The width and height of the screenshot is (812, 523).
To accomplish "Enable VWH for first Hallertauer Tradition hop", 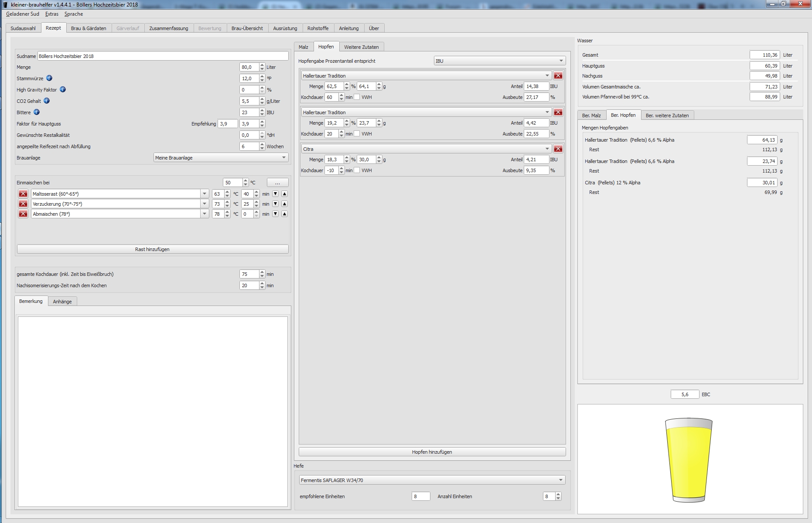I will click(x=357, y=97).
